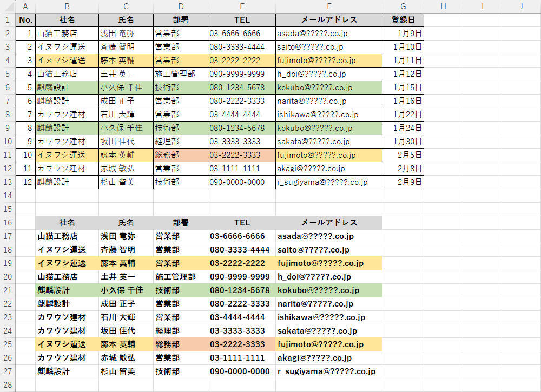This screenshot has height=392, width=541.
Task: Select row 16 header number
Action: [8, 223]
